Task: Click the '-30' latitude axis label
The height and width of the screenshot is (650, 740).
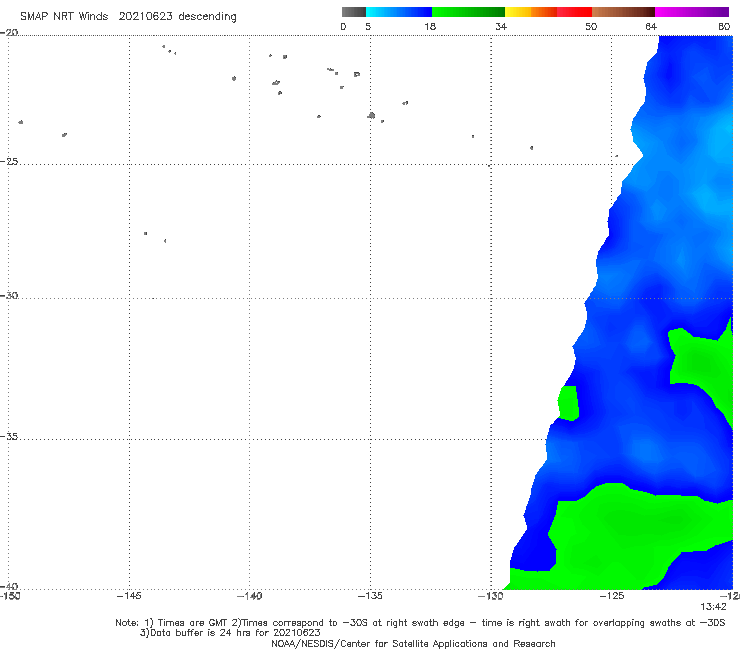Action: 9,295
